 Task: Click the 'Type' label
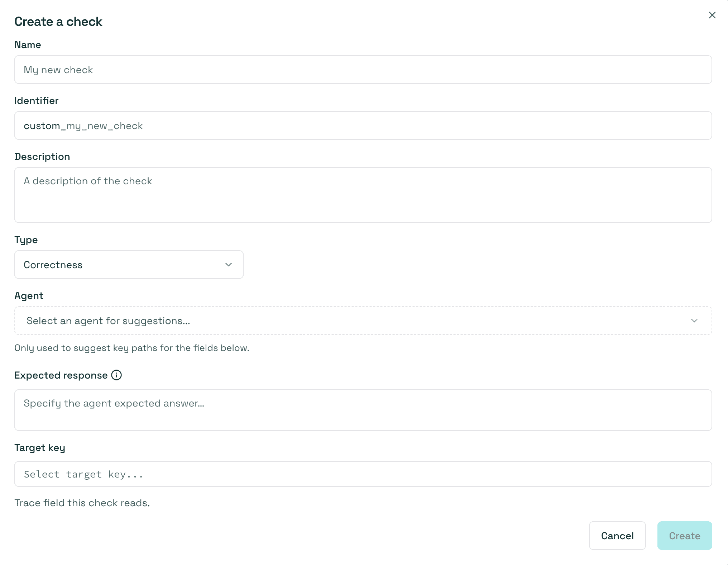click(26, 240)
